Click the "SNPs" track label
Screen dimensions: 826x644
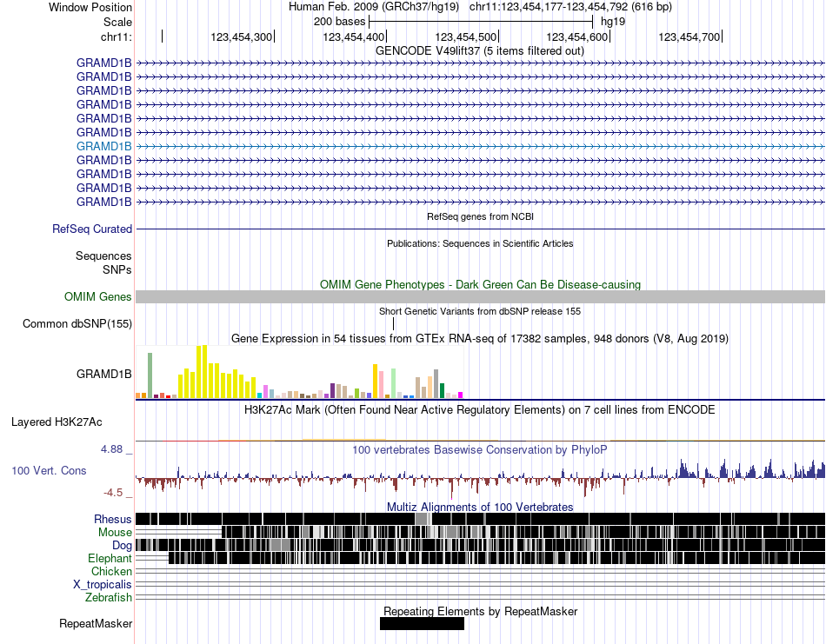click(117, 269)
